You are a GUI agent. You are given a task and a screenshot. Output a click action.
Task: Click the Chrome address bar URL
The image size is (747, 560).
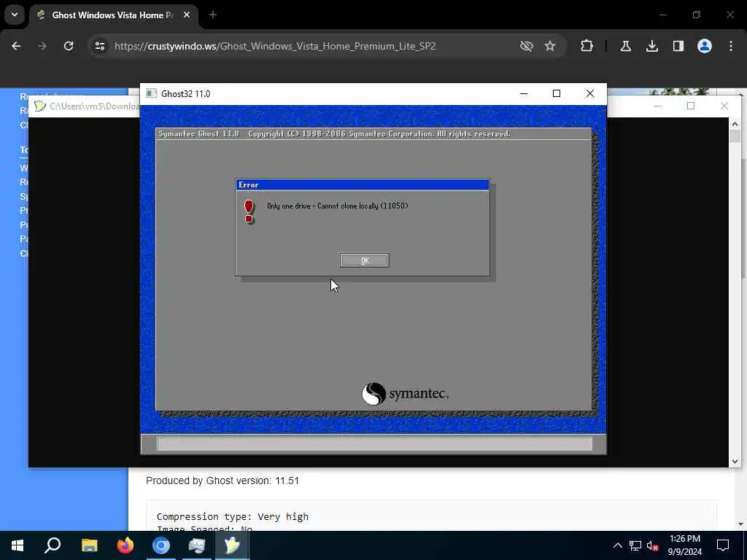275,46
